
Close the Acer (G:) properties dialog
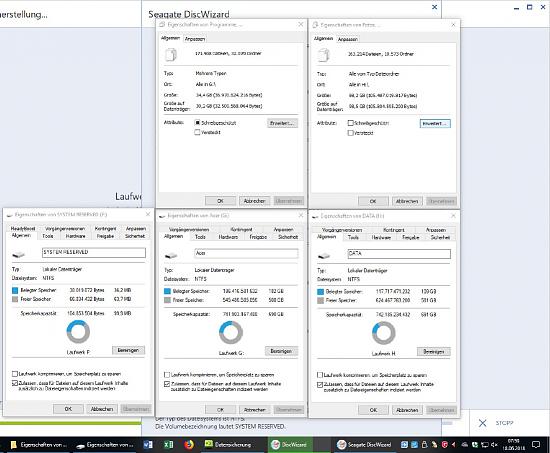point(301,215)
